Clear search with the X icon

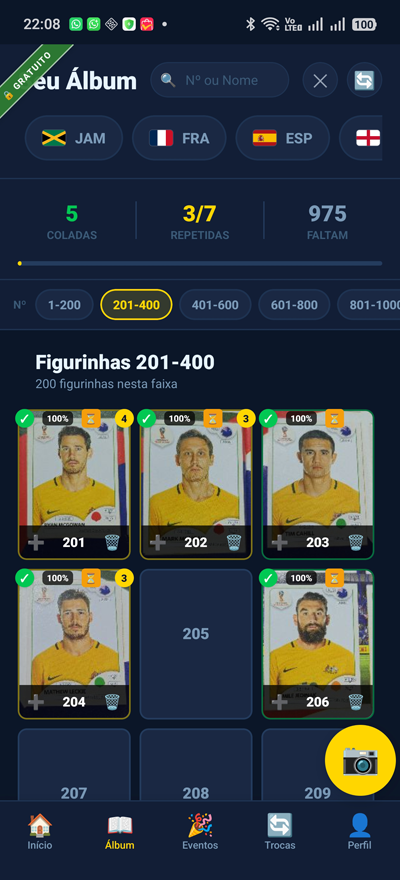click(320, 80)
